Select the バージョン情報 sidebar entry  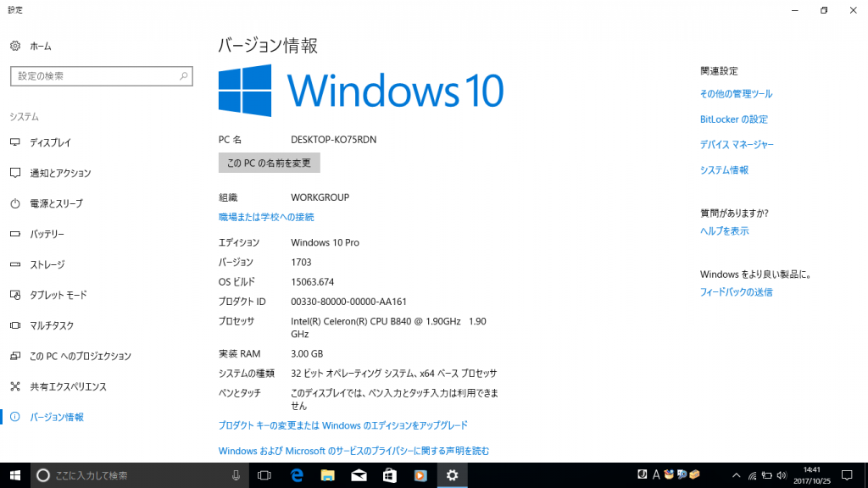pyautogui.click(x=58, y=417)
